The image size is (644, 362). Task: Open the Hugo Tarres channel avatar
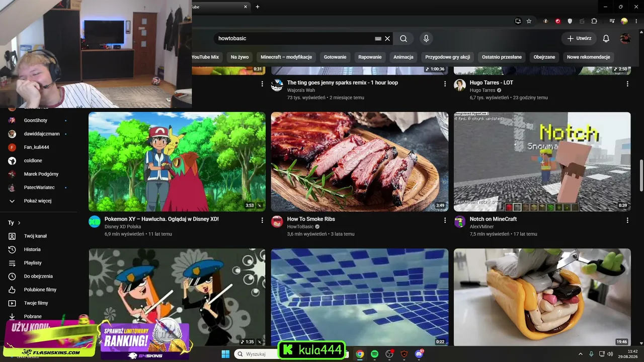click(460, 85)
